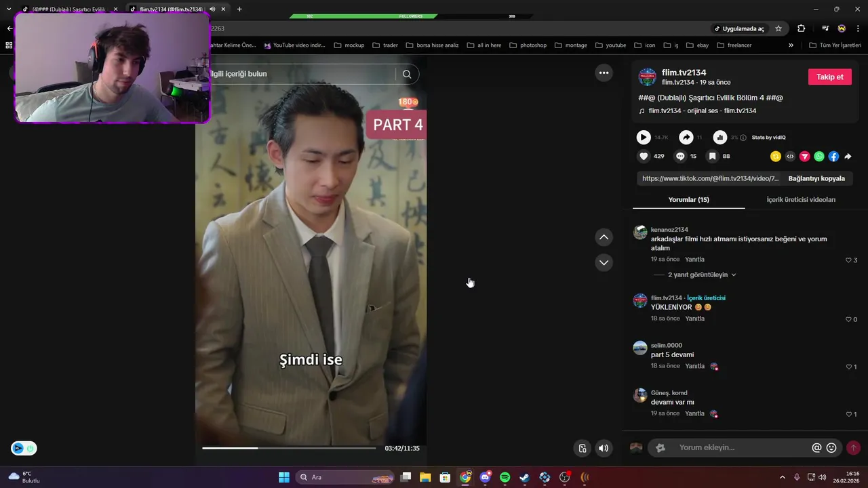Click the info icon next to 3%
The image size is (868, 488).
pos(743,138)
